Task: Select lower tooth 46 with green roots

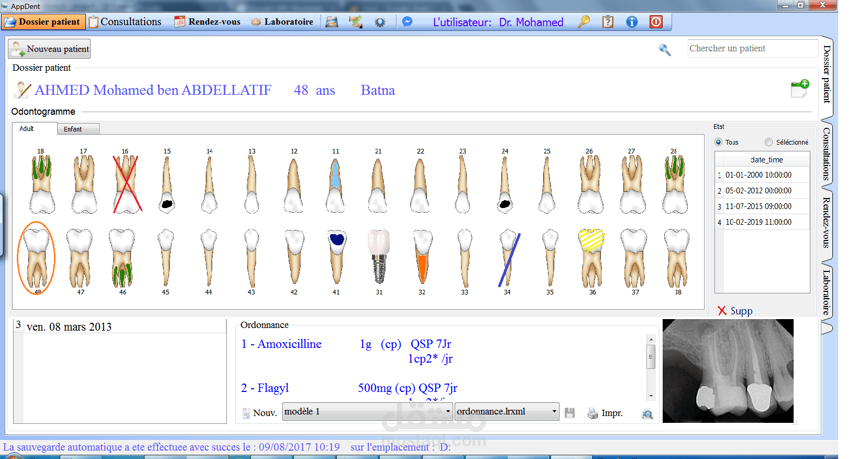Action: coord(122,259)
